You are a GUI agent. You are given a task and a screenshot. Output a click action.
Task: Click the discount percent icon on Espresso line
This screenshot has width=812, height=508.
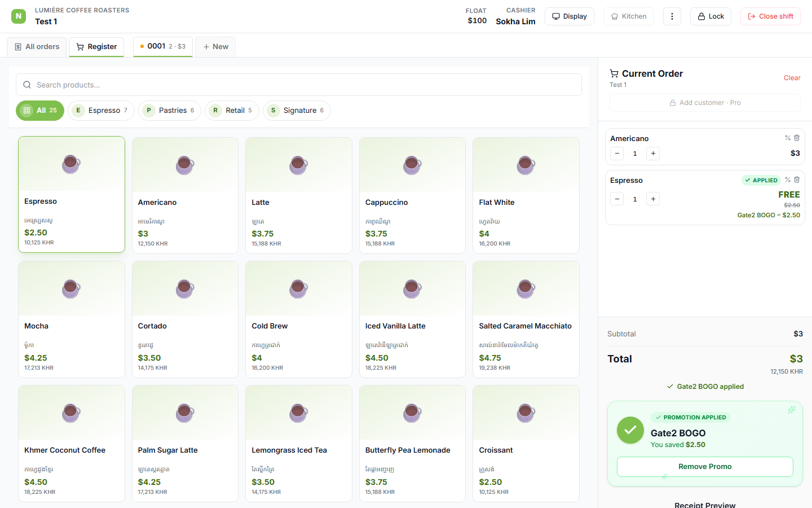click(x=788, y=179)
